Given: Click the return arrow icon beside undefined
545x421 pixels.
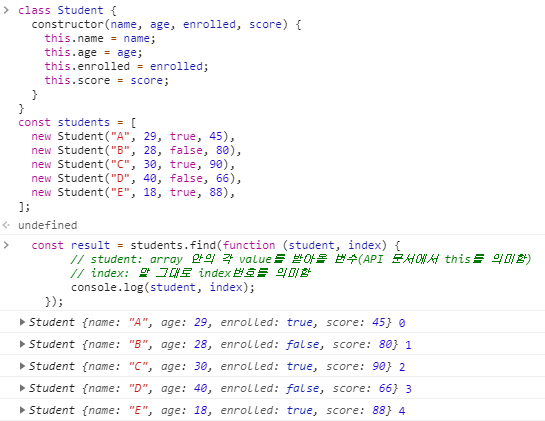Looking at the screenshot, I should [6, 225].
